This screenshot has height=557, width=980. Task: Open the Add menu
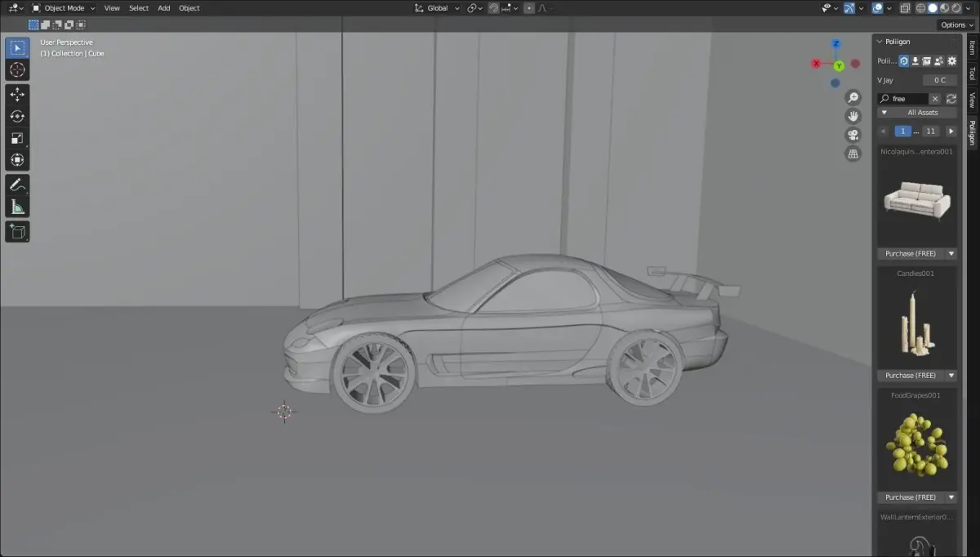(164, 8)
